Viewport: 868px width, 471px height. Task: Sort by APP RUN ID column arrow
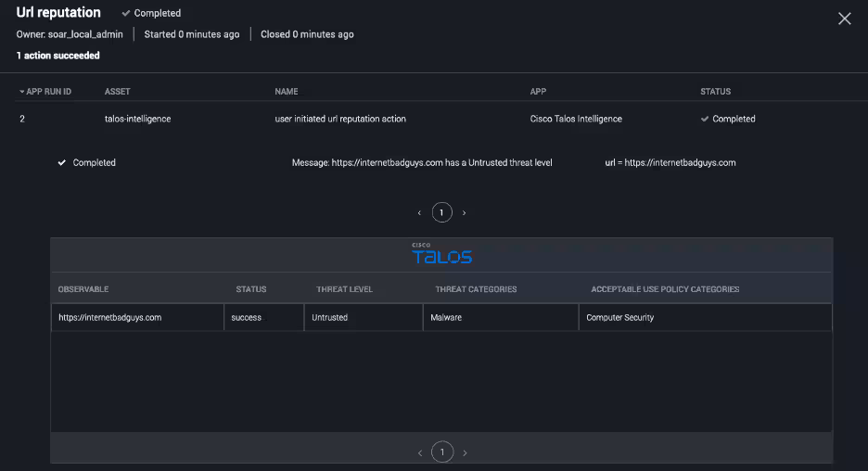point(22,92)
